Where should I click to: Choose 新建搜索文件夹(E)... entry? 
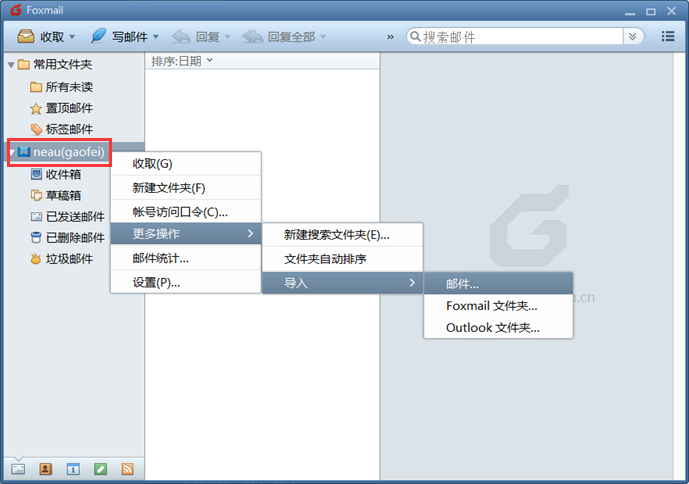tap(343, 235)
